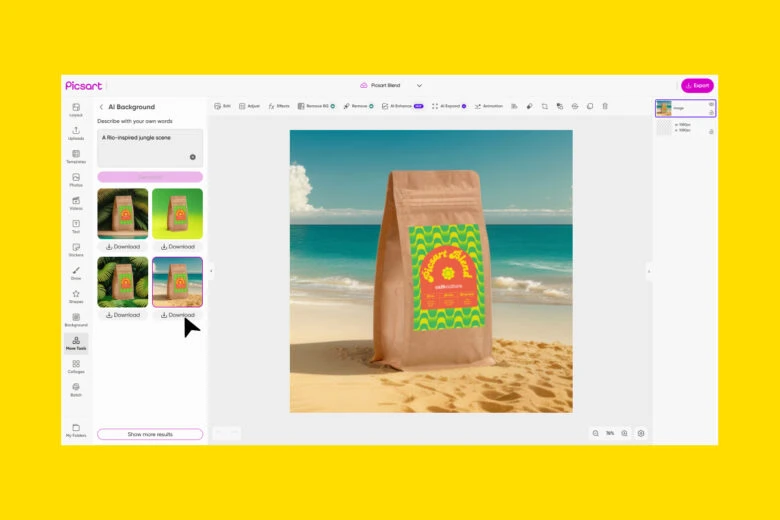Go back using the AI Background chevron

point(101,107)
